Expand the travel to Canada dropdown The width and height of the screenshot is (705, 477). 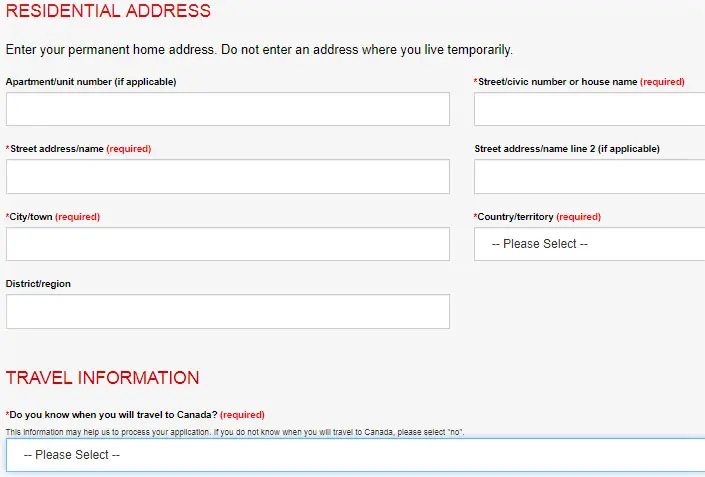[x=355, y=455]
